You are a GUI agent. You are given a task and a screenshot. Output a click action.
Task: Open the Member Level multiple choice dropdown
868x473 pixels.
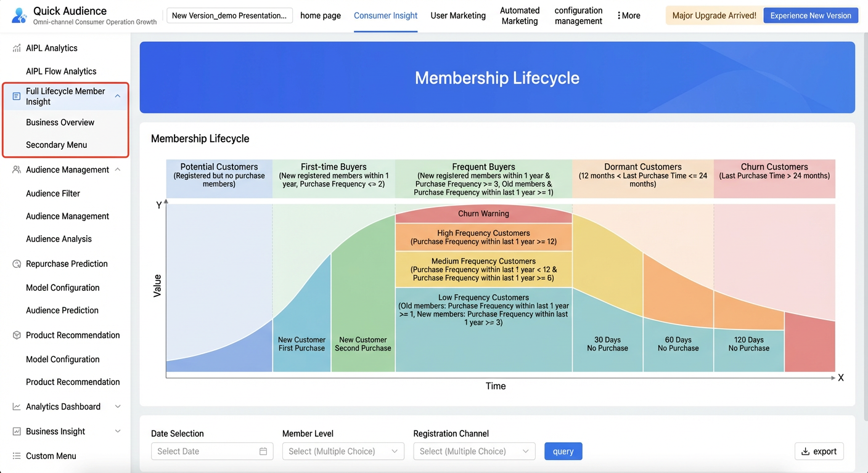pyautogui.click(x=343, y=451)
